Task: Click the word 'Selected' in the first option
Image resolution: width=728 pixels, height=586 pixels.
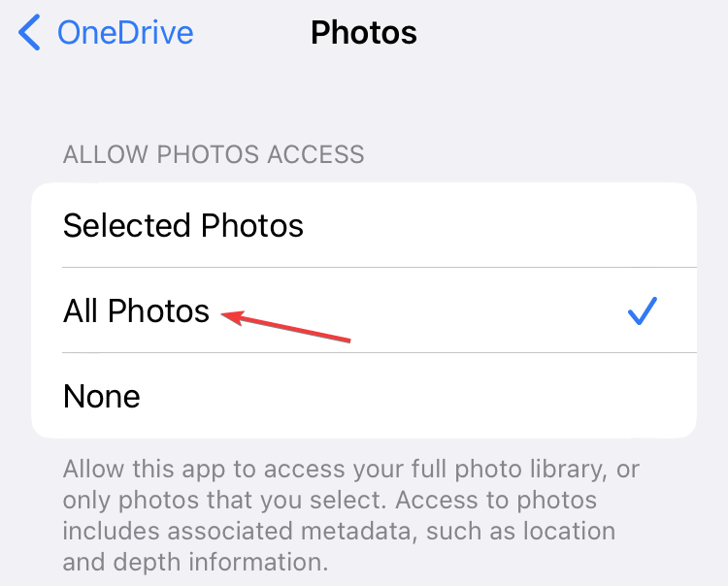Action: (x=127, y=225)
